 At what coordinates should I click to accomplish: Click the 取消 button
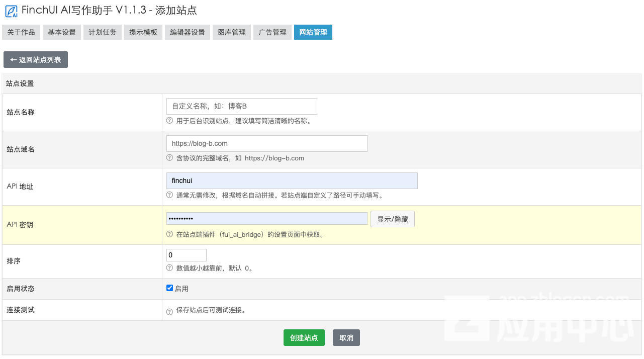(x=346, y=338)
